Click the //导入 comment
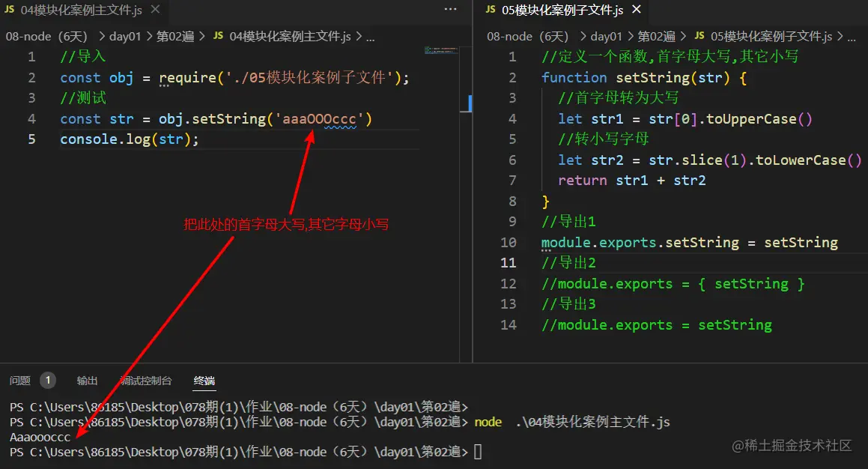The width and height of the screenshot is (868, 469). pyautogui.click(x=82, y=56)
